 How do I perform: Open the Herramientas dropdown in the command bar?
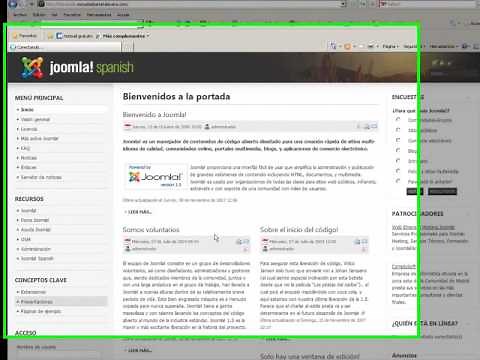pos(444,46)
